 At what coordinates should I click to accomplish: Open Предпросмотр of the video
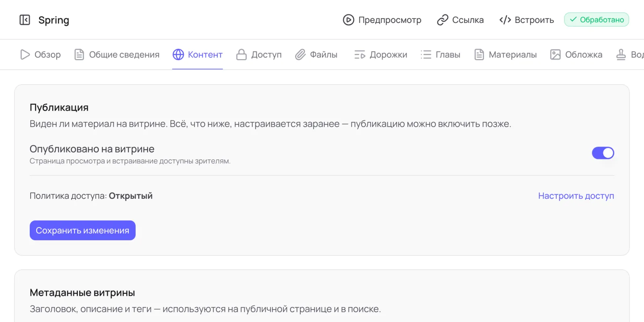coord(382,20)
